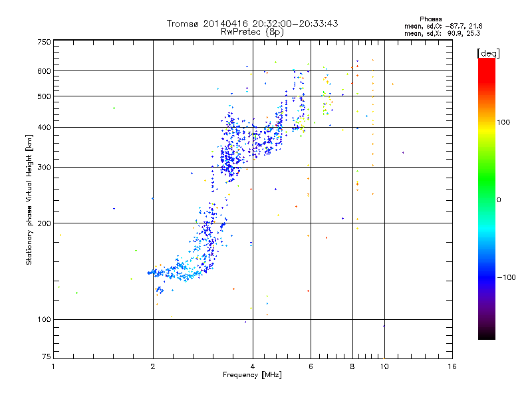Click the height axis "100" tick label
532x399 pixels.
click(44, 319)
